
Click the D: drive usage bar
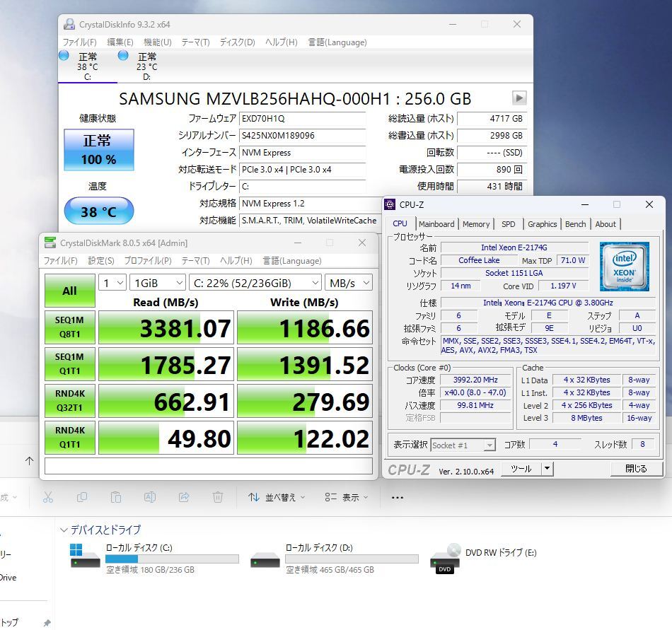point(352,559)
